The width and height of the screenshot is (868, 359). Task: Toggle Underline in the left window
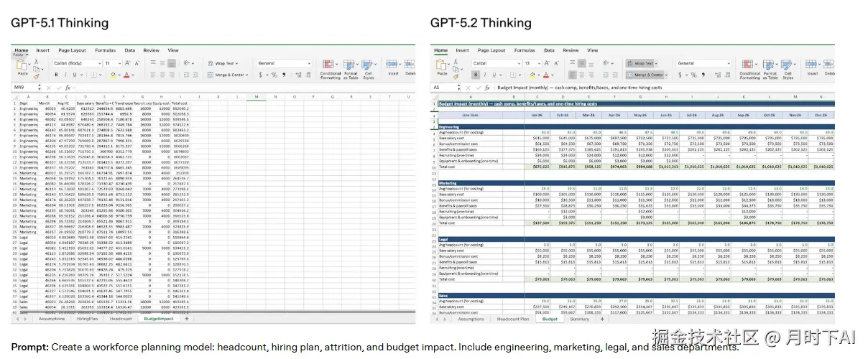pos(75,75)
